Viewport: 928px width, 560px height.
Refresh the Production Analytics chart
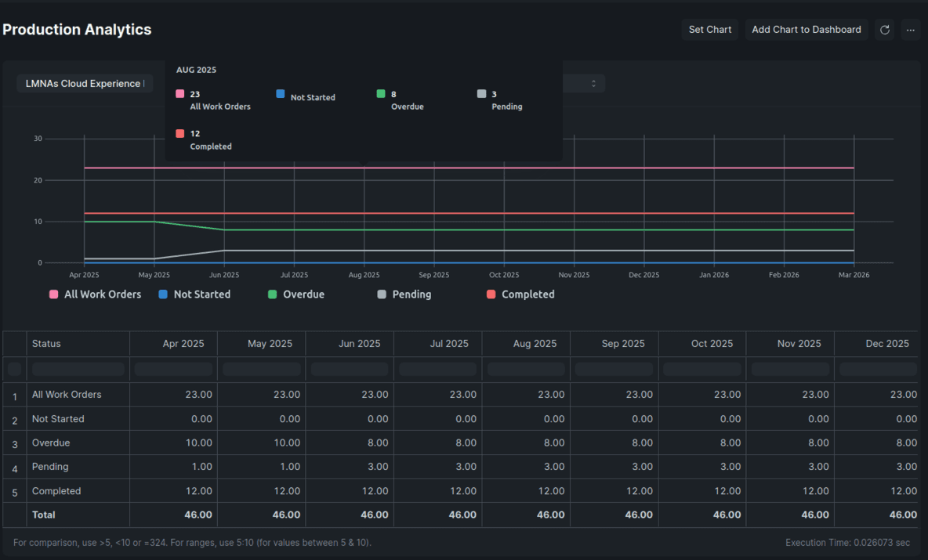tap(885, 29)
